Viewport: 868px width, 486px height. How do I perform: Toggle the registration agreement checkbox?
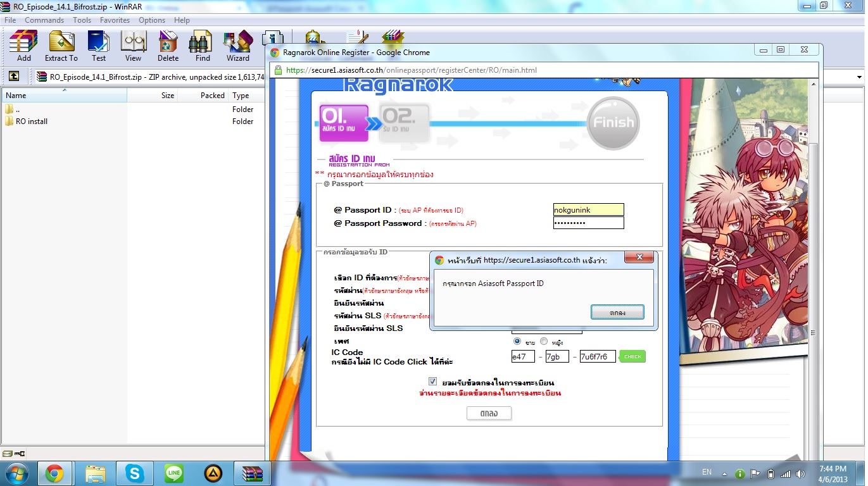(432, 382)
